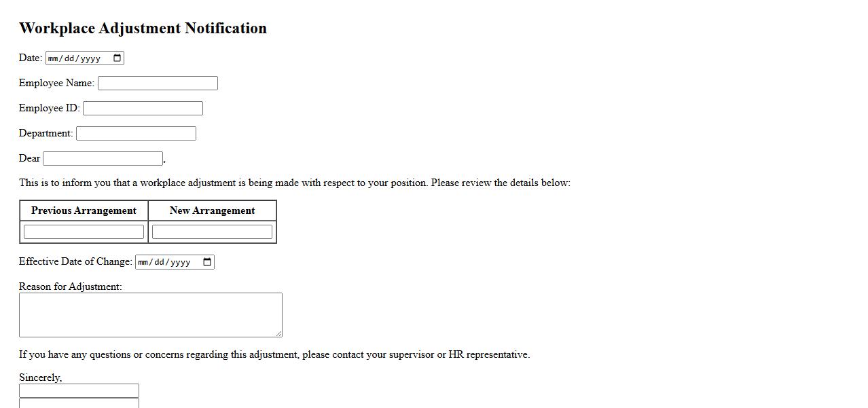Click the Previous Arrangement table input
Viewport: 868px width, 408px height.
point(84,232)
